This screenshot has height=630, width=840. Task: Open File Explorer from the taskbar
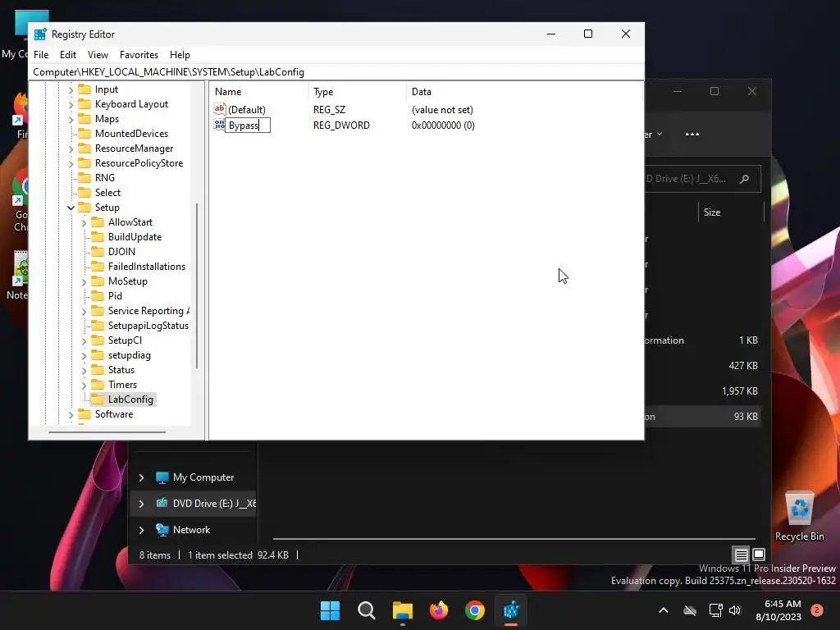coord(402,610)
